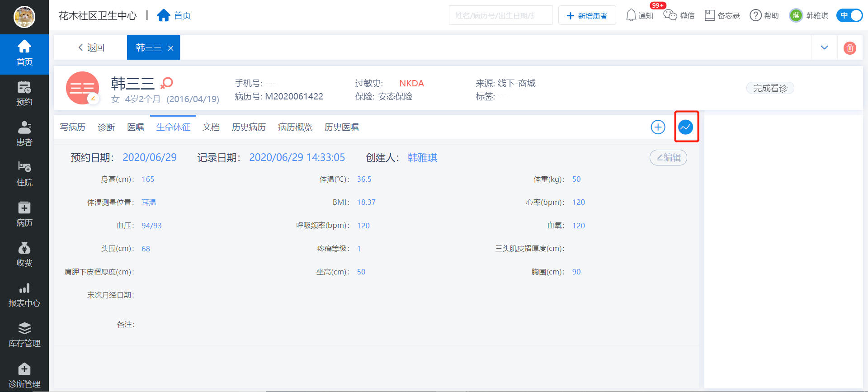Click record date 2020/06/29 14:33:05
Image resolution: width=868 pixels, height=392 pixels.
[x=297, y=157]
